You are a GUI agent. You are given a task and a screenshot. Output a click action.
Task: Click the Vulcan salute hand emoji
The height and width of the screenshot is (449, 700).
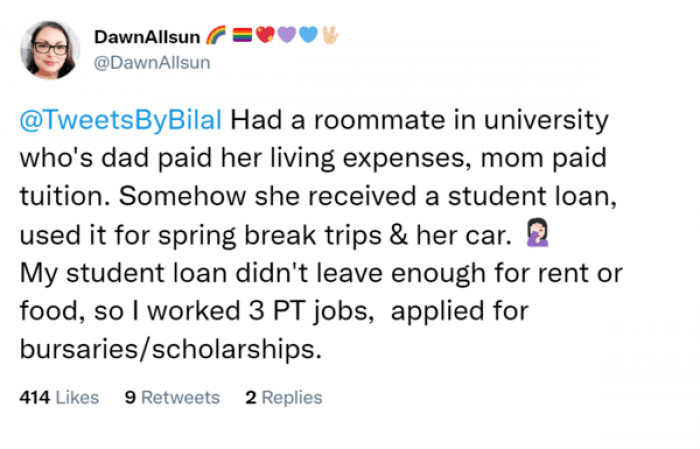[329, 38]
